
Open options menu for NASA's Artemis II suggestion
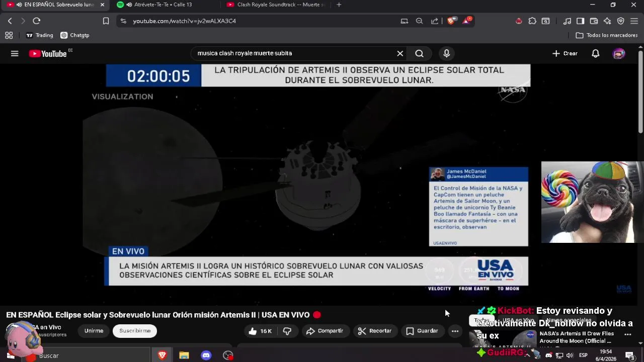(627, 334)
